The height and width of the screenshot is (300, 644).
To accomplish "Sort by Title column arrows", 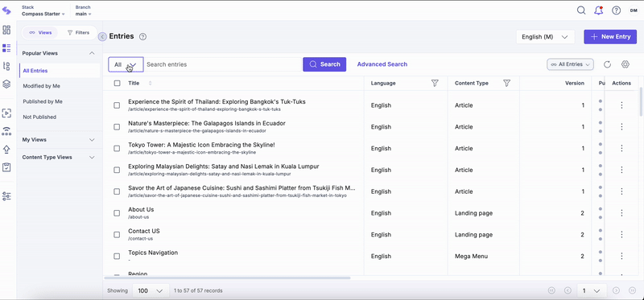I will pyautogui.click(x=150, y=84).
